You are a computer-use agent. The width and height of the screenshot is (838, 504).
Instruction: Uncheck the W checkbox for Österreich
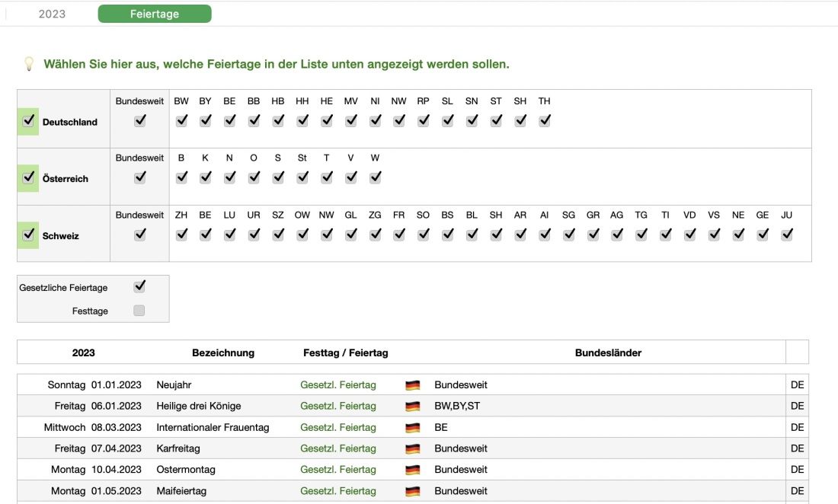pyautogui.click(x=375, y=177)
